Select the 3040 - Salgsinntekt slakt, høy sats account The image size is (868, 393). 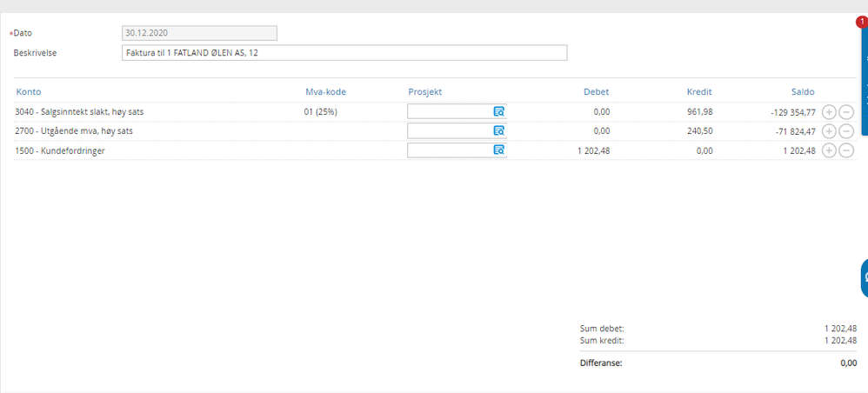coord(80,112)
